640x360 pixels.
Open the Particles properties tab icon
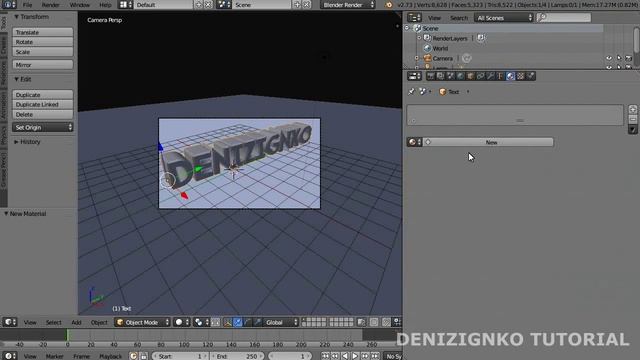tap(531, 76)
